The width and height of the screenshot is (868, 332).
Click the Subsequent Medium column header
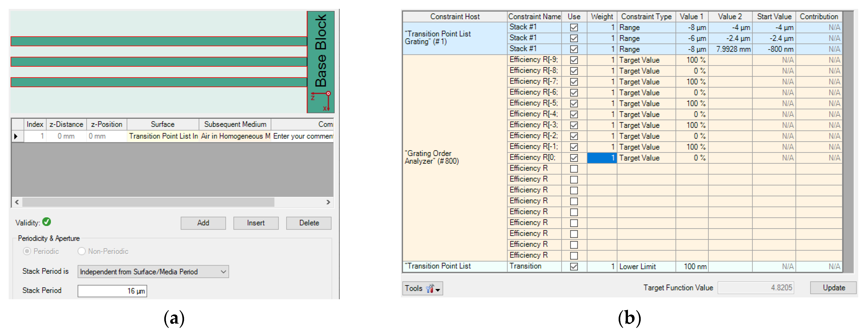coord(235,124)
